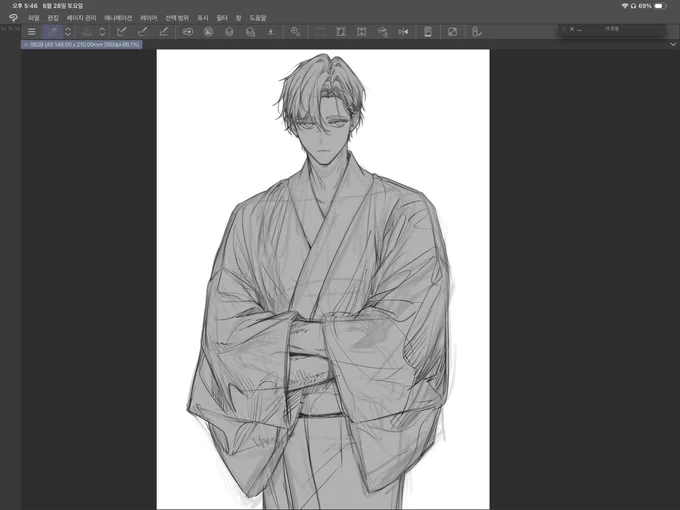Open the 레이어 menu

(x=148, y=18)
